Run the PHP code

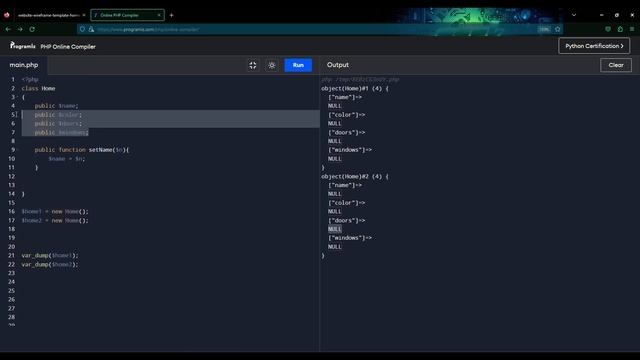tap(298, 65)
